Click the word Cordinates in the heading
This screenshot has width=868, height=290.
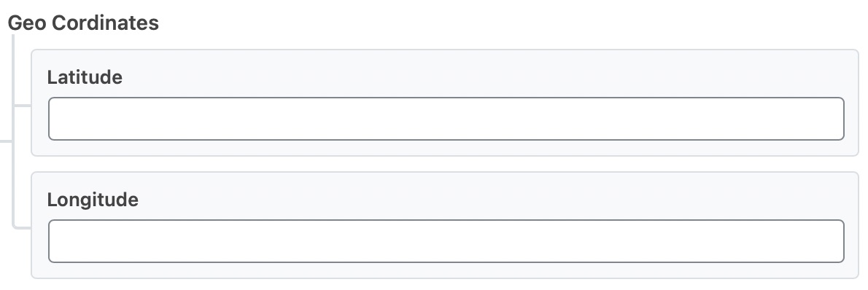click(x=106, y=23)
